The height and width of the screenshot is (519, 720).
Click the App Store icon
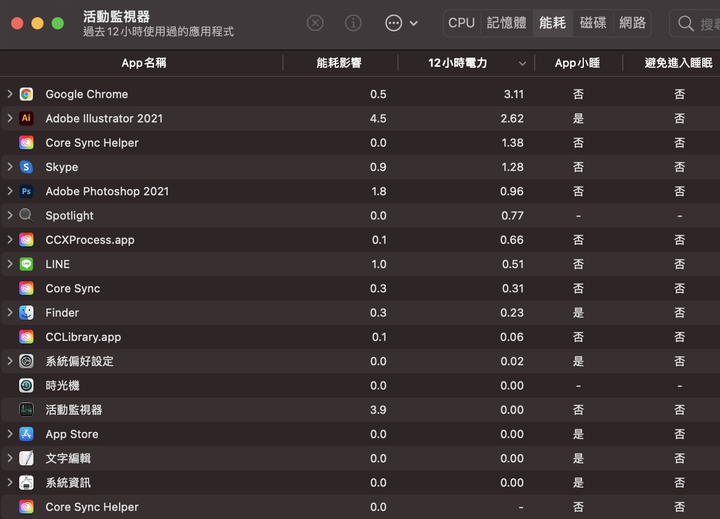pyautogui.click(x=26, y=434)
